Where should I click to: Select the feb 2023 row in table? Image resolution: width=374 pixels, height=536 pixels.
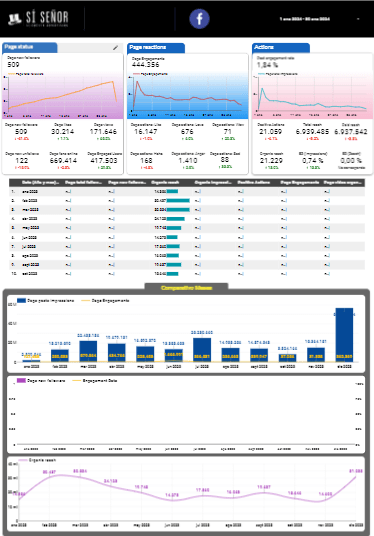coord(187,201)
